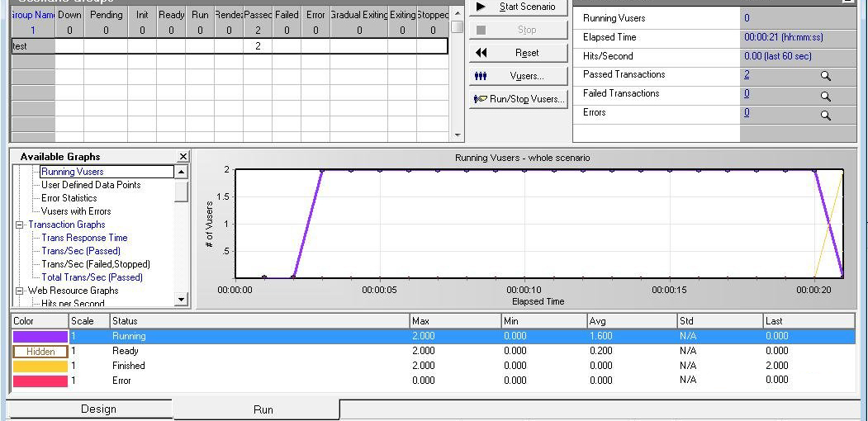Collapse the Web Resource Graphs tree node
The image size is (868, 421).
click(x=20, y=291)
